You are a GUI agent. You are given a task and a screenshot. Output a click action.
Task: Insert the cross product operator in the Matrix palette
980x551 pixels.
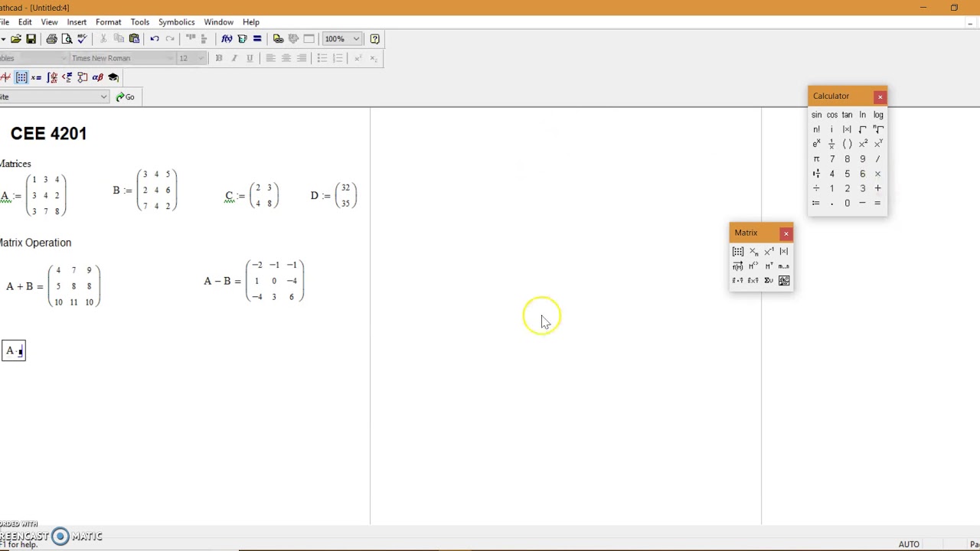click(753, 281)
